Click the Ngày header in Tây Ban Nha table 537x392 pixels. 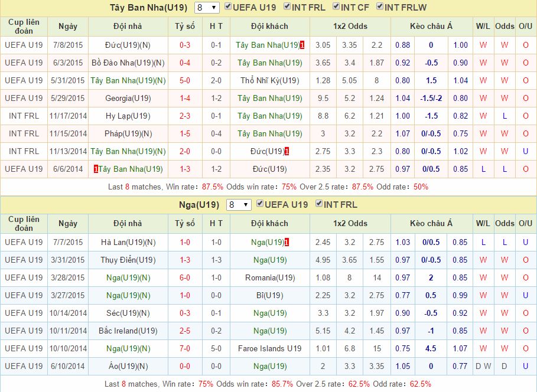pyautogui.click(x=68, y=27)
